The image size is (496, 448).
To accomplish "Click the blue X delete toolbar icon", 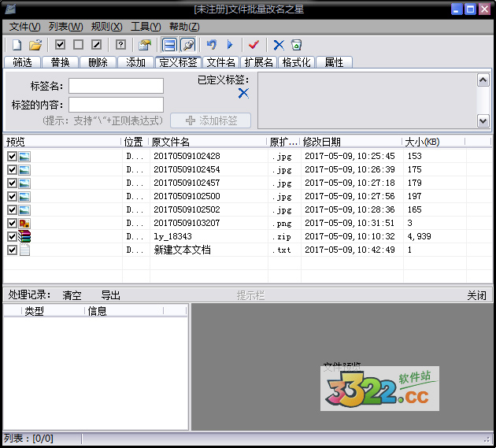I will 279,45.
